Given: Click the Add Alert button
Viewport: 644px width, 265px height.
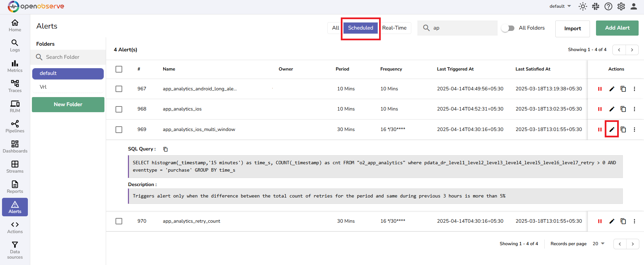Looking at the screenshot, I should 617,28.
